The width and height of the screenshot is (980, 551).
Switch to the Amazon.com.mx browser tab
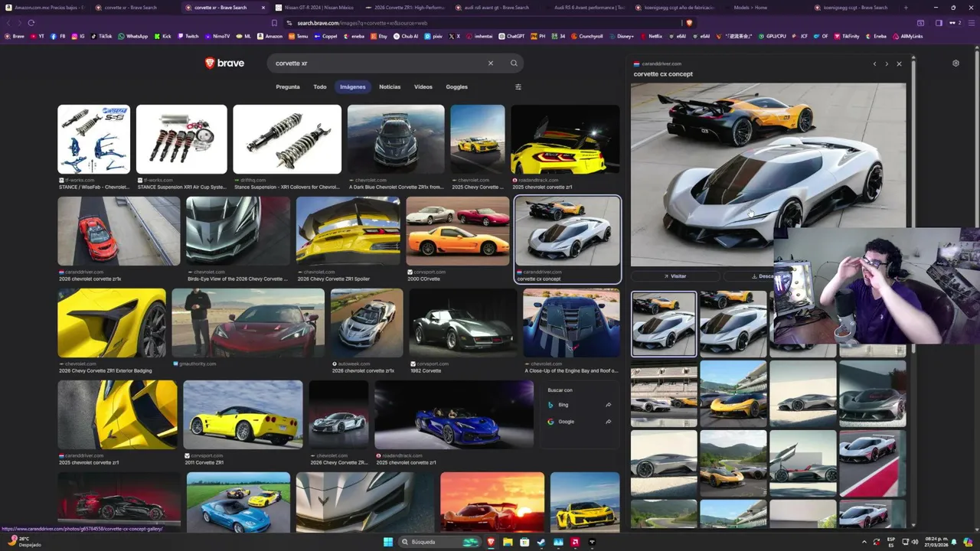tap(44, 8)
